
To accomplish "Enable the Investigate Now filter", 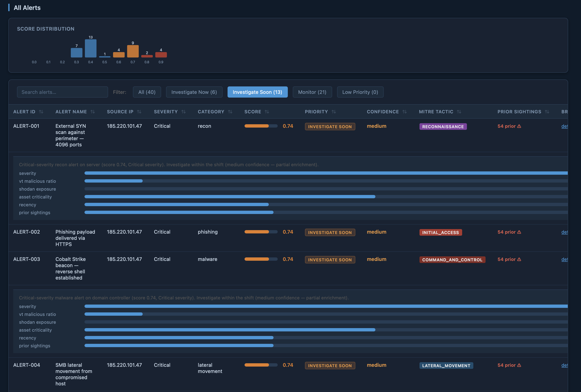I will click(194, 92).
